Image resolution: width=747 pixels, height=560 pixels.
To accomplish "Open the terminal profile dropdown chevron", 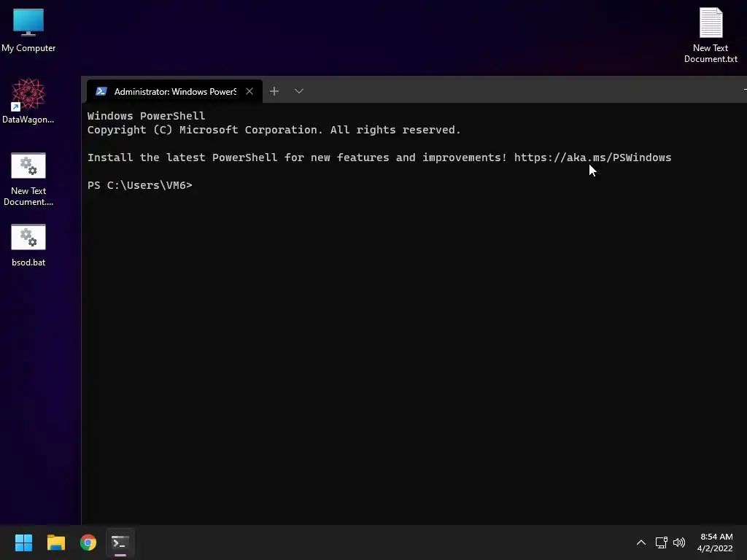I will coord(298,91).
